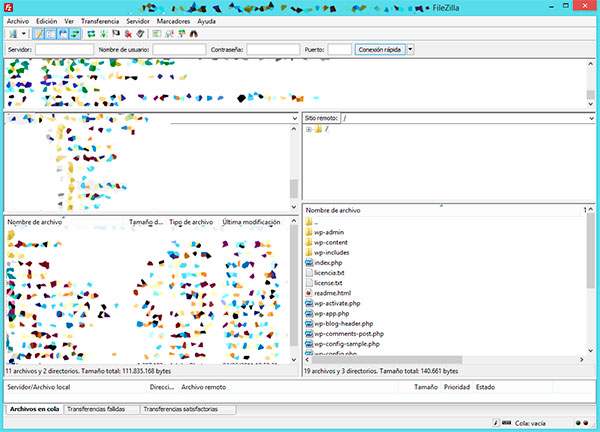The width and height of the screenshot is (600, 432).
Task: Toggle the message log display
Action: pos(39,34)
